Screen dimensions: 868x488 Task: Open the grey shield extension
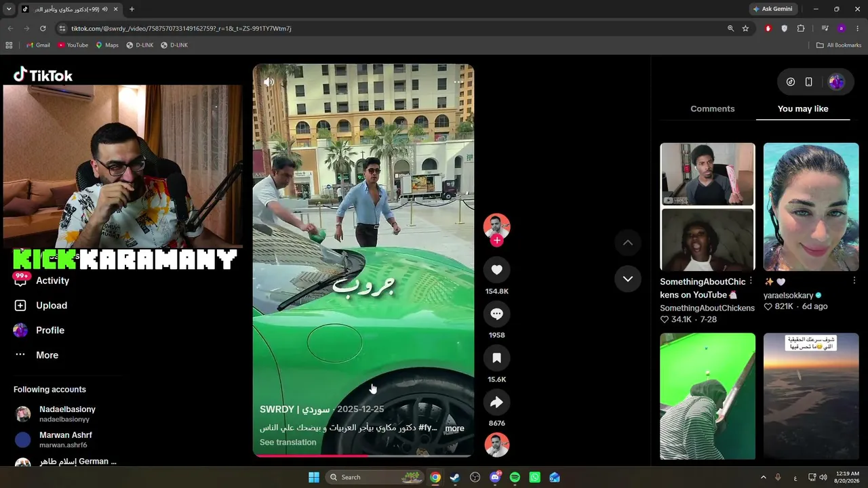tap(785, 28)
